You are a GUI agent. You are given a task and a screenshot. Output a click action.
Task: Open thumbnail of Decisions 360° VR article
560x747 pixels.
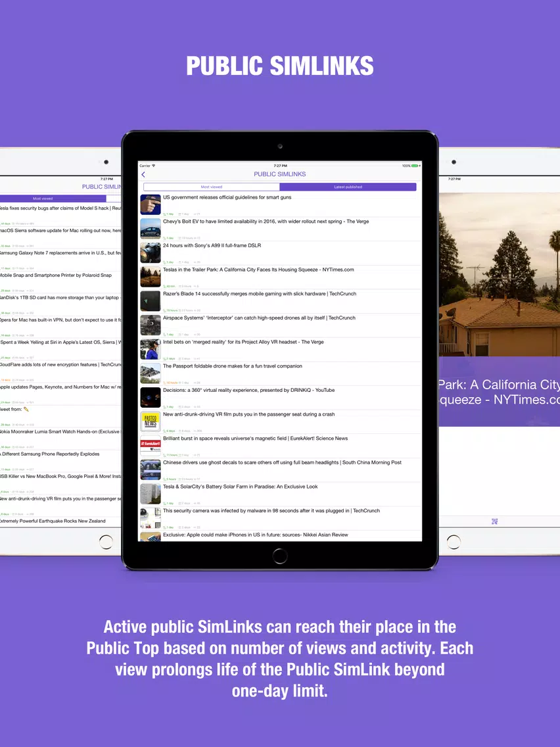(x=151, y=397)
